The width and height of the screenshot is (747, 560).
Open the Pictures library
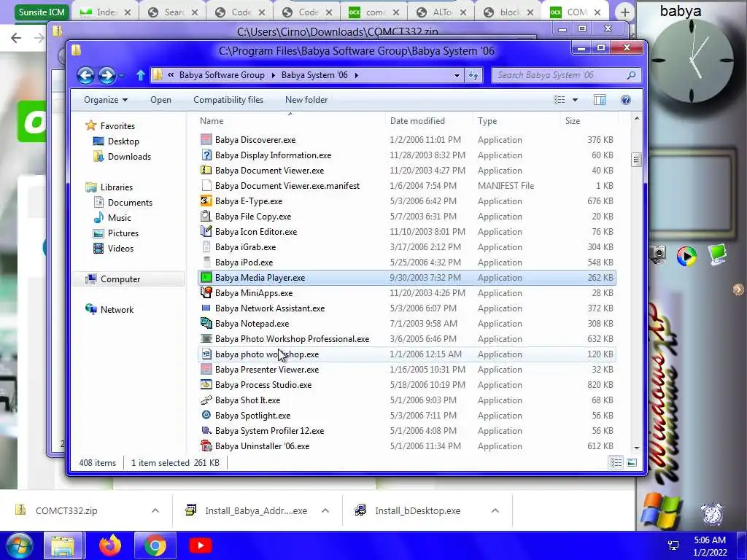(123, 233)
